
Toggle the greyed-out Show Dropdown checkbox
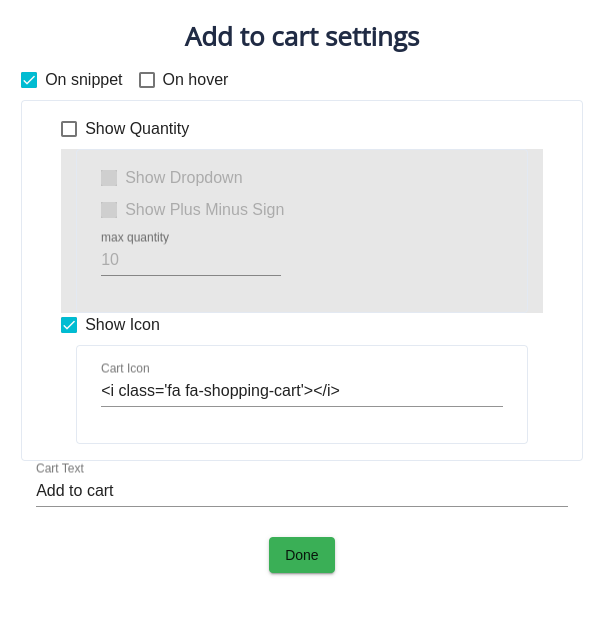(109, 178)
